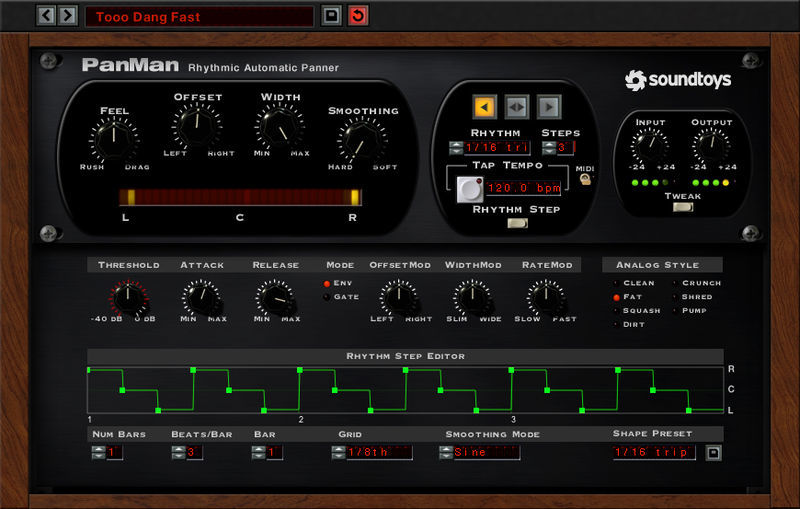Save the current preset with the disk icon
This screenshot has width=800, height=509.
(x=331, y=16)
